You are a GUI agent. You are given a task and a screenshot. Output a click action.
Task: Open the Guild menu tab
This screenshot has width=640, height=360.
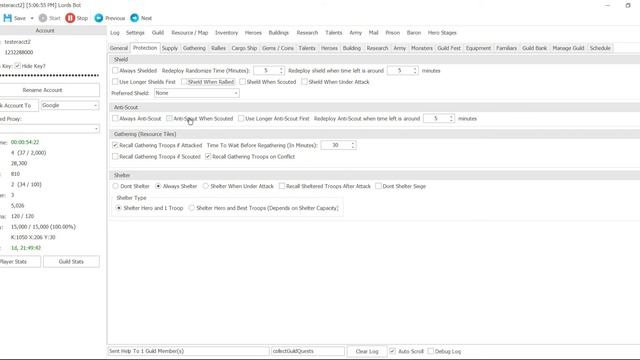click(x=158, y=33)
